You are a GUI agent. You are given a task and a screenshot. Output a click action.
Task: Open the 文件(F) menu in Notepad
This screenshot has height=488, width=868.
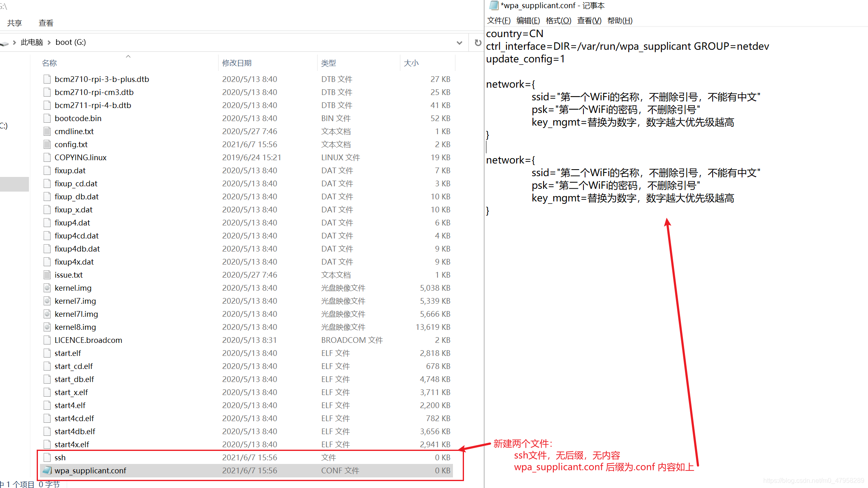click(x=499, y=20)
